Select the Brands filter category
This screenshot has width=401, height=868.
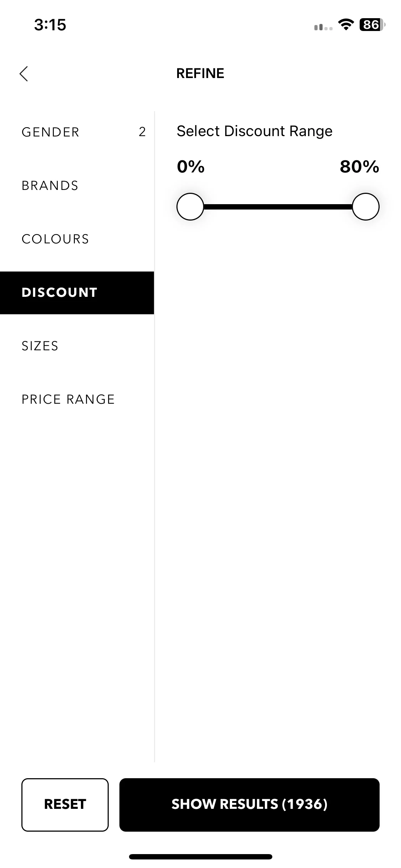pos(77,186)
